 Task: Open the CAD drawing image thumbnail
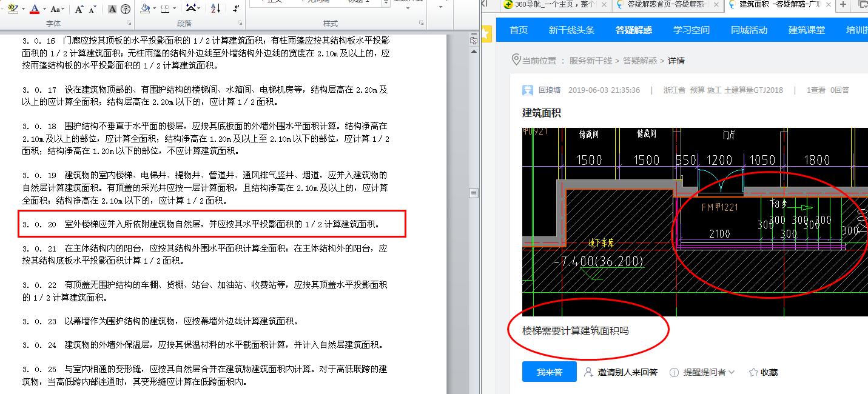click(x=695, y=222)
